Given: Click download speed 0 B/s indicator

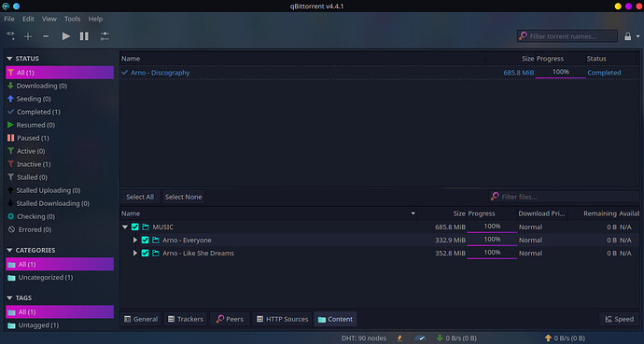Looking at the screenshot, I should (456, 338).
